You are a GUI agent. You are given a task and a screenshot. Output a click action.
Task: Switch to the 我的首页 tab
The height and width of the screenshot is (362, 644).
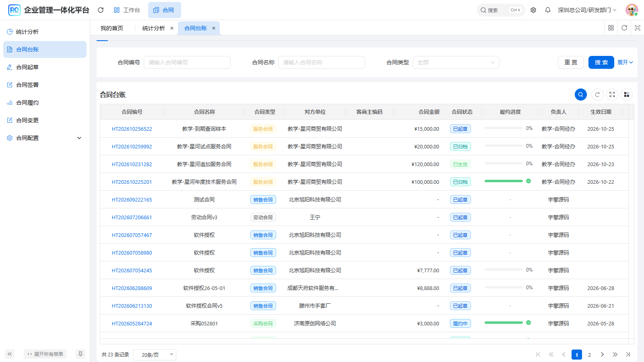pyautogui.click(x=112, y=28)
